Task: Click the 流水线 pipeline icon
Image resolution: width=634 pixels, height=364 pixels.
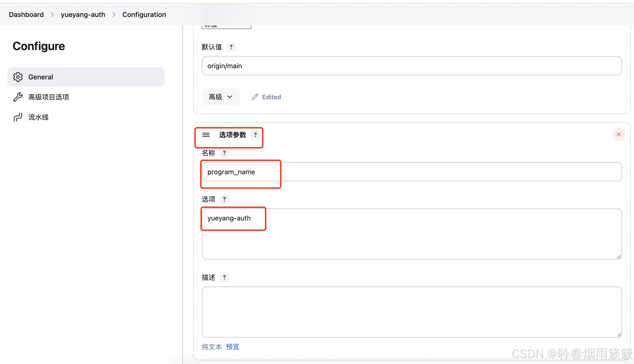Action: [18, 117]
